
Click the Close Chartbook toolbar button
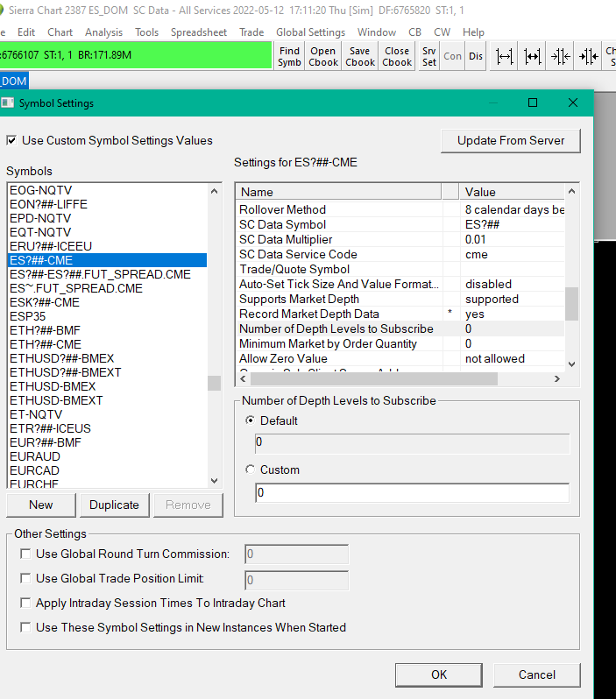(397, 56)
